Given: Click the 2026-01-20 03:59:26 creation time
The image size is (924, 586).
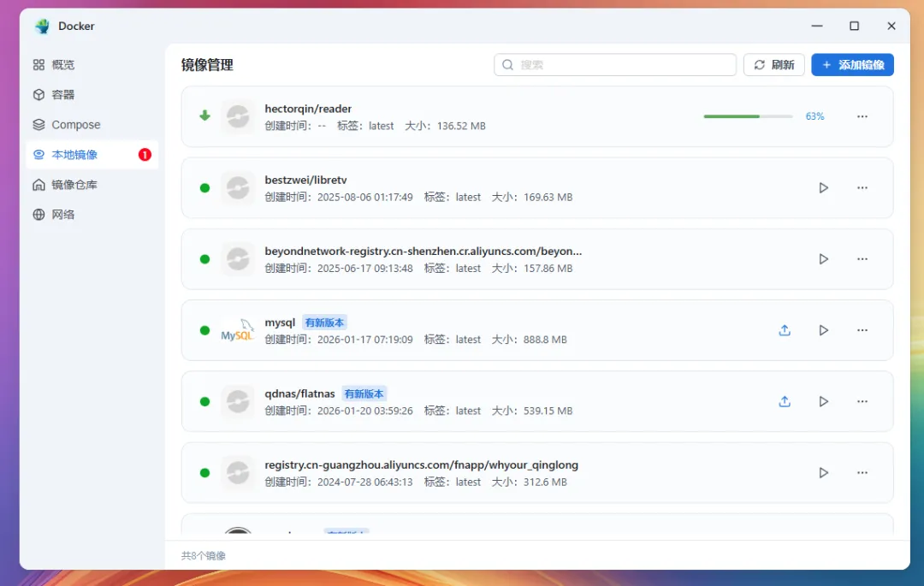Looking at the screenshot, I should click(x=364, y=411).
